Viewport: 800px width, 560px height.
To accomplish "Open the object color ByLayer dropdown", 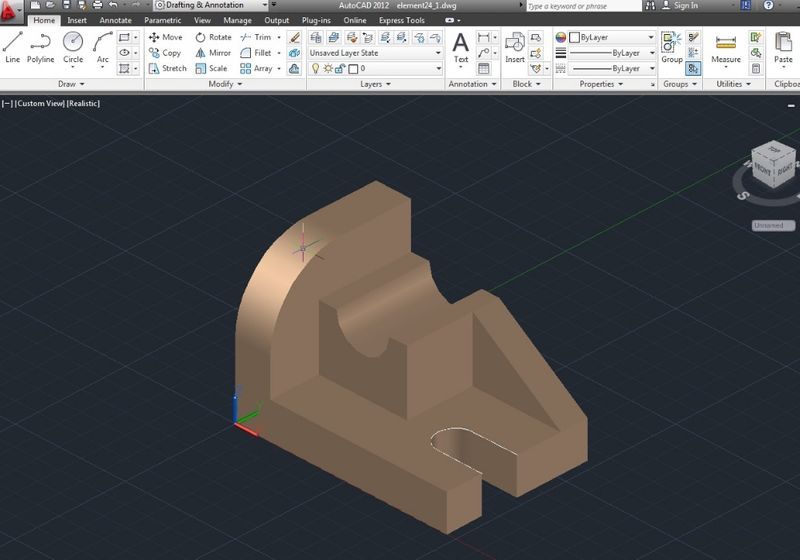I will 611,37.
